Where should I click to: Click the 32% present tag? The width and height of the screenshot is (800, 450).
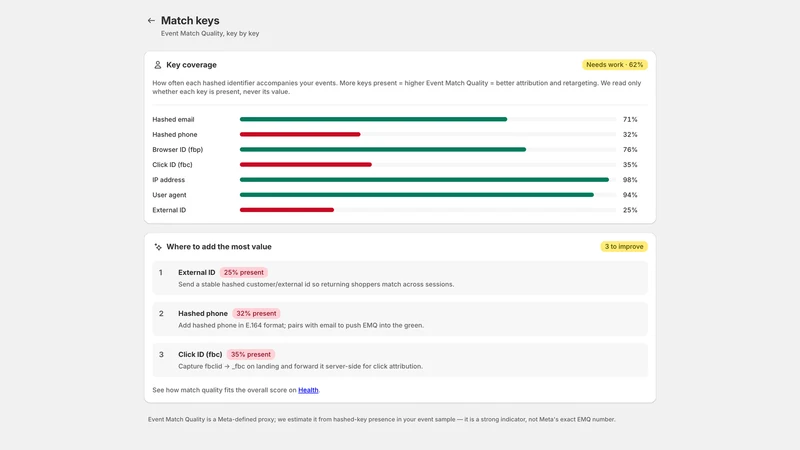tap(256, 313)
